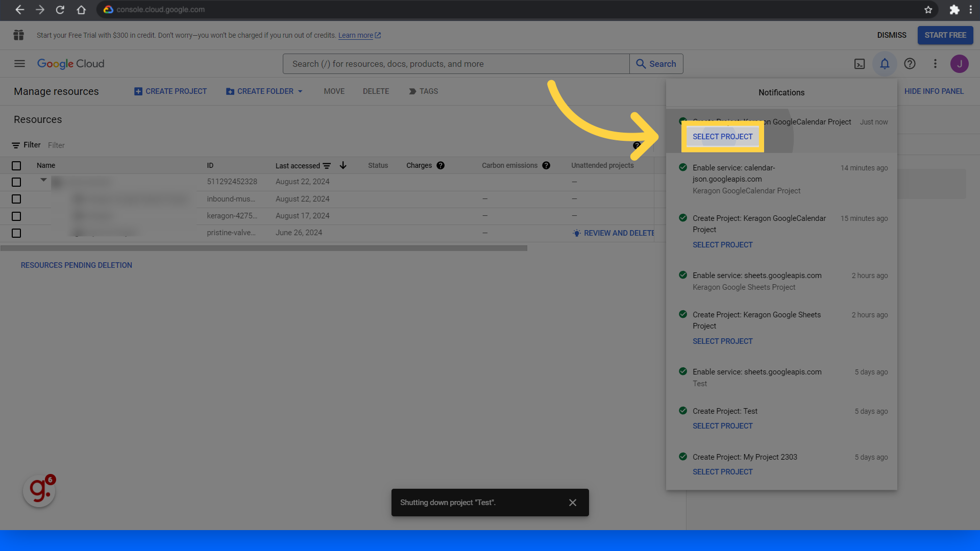Image resolution: width=980 pixels, height=551 pixels.
Task: Open the CREATE FOLDER dropdown arrow
Action: (x=300, y=91)
